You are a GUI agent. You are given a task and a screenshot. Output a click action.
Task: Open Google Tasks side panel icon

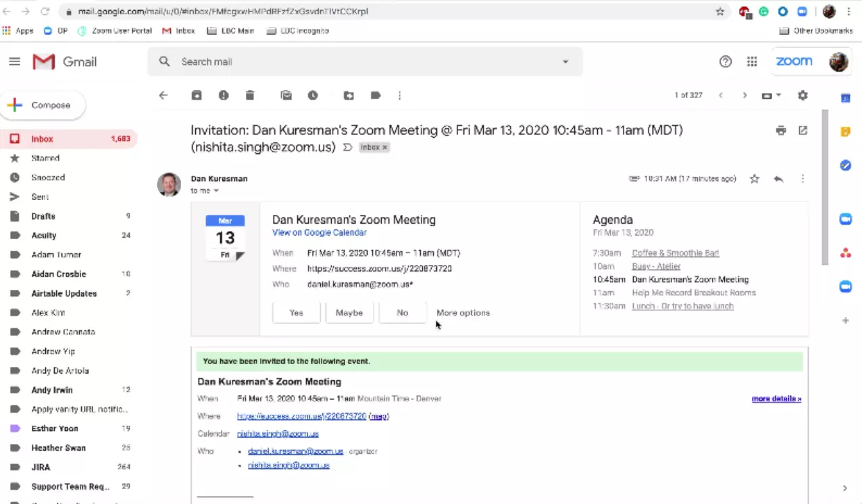[x=845, y=165]
